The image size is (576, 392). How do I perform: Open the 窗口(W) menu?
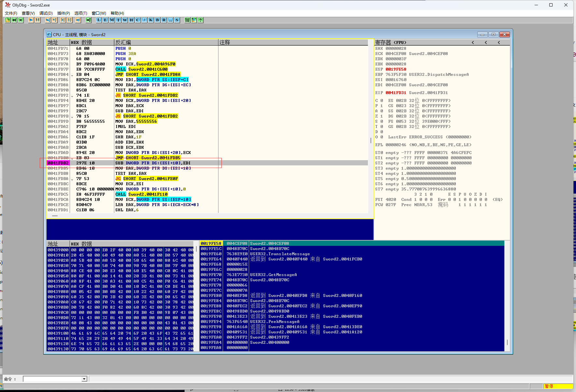pyautogui.click(x=99, y=13)
